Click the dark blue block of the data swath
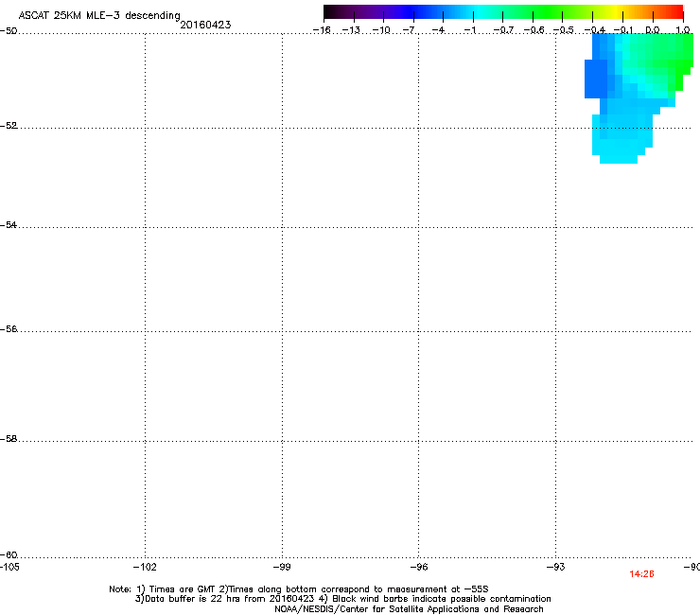The height and width of the screenshot is (615, 700). (x=596, y=79)
